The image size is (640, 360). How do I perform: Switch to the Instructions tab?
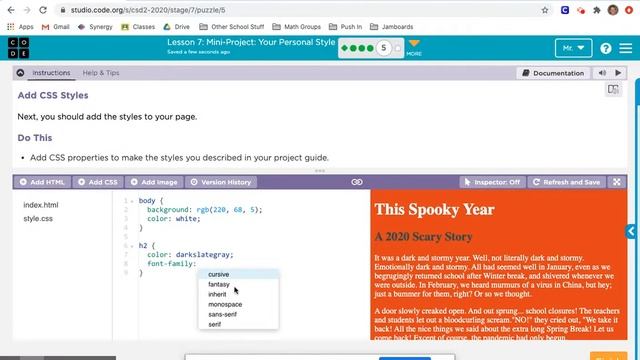coord(51,73)
